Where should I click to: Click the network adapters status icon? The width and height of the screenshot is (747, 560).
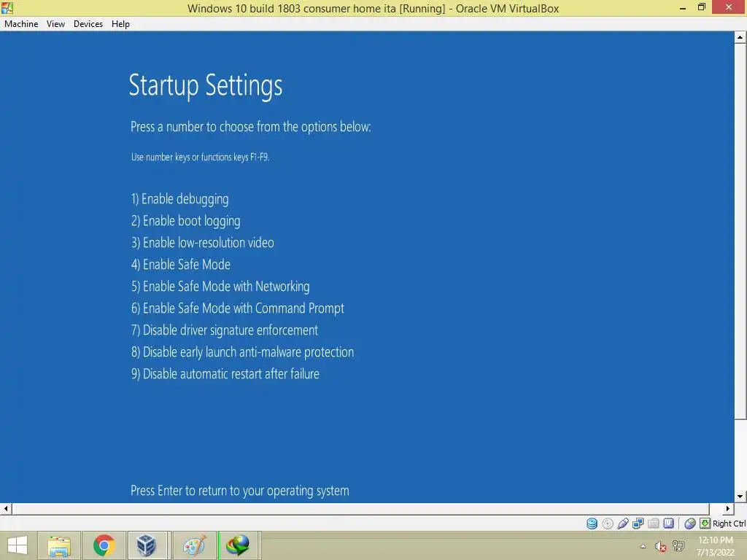pyautogui.click(x=638, y=524)
